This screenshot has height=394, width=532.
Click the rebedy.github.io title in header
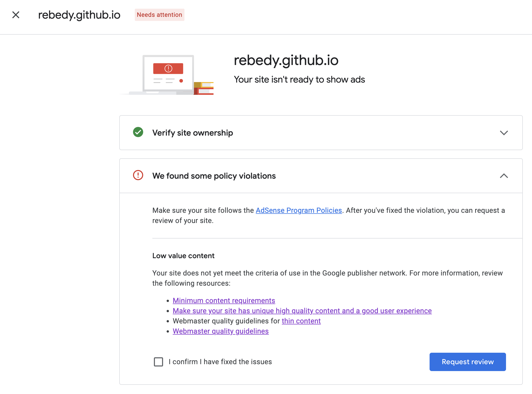pyautogui.click(x=79, y=15)
